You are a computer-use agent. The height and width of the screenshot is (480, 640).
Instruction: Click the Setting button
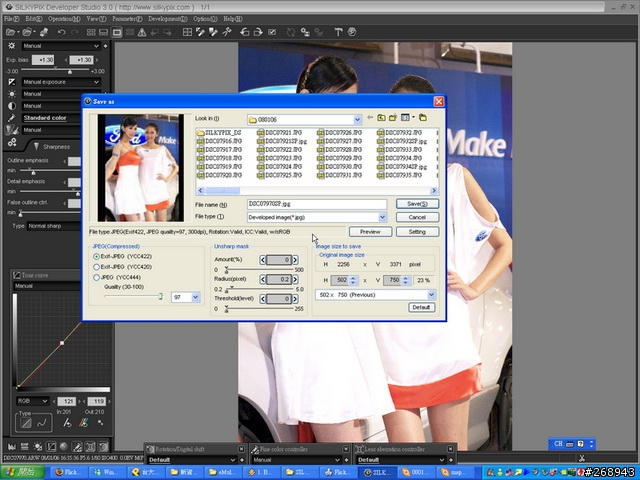(417, 232)
